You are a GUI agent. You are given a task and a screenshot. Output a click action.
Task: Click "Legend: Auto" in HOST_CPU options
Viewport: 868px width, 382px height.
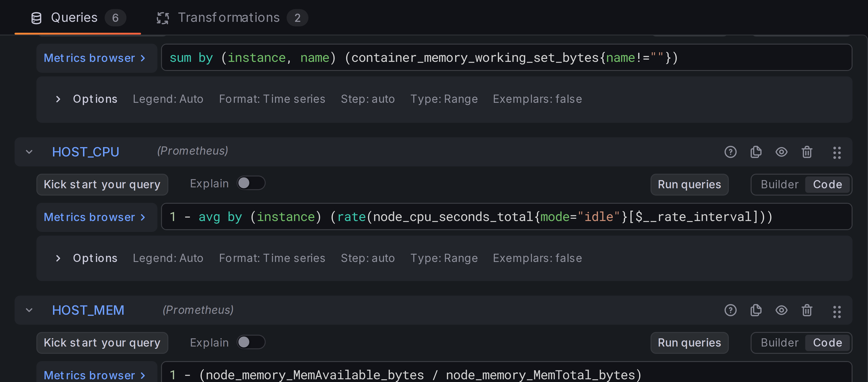pyautogui.click(x=168, y=258)
